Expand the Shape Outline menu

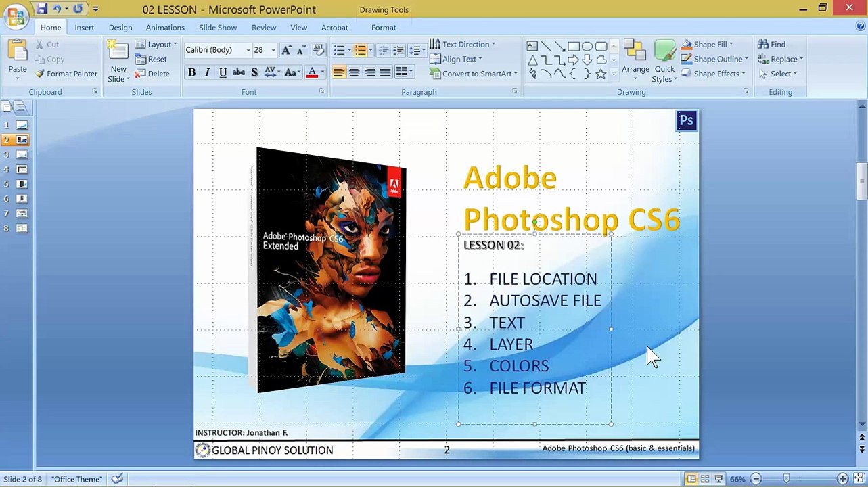(714, 59)
